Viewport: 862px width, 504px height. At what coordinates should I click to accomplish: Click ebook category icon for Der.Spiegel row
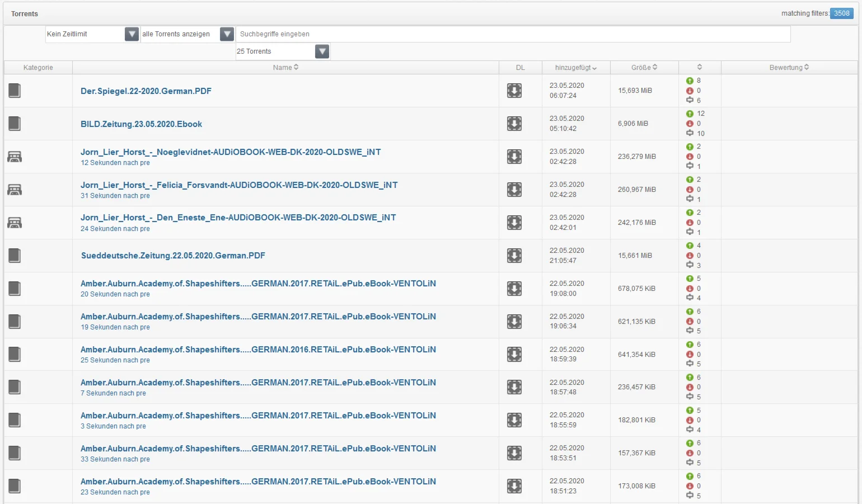[15, 91]
